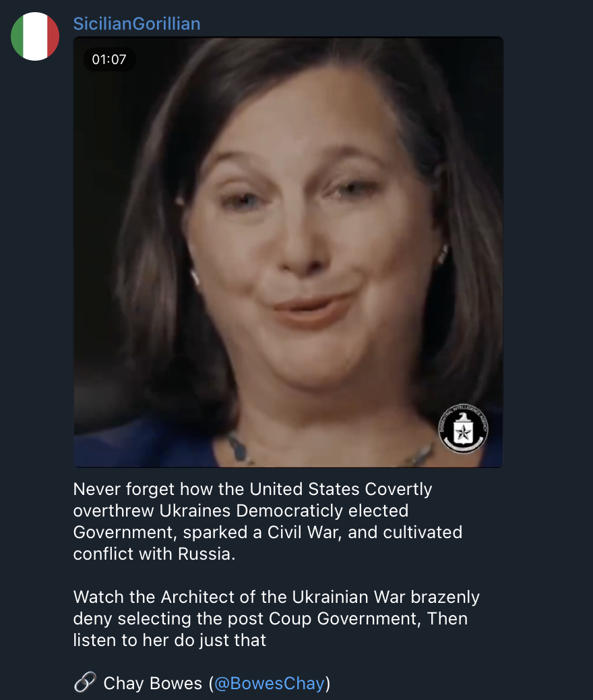Click the 'Watch the Architect' caption line

point(276,597)
